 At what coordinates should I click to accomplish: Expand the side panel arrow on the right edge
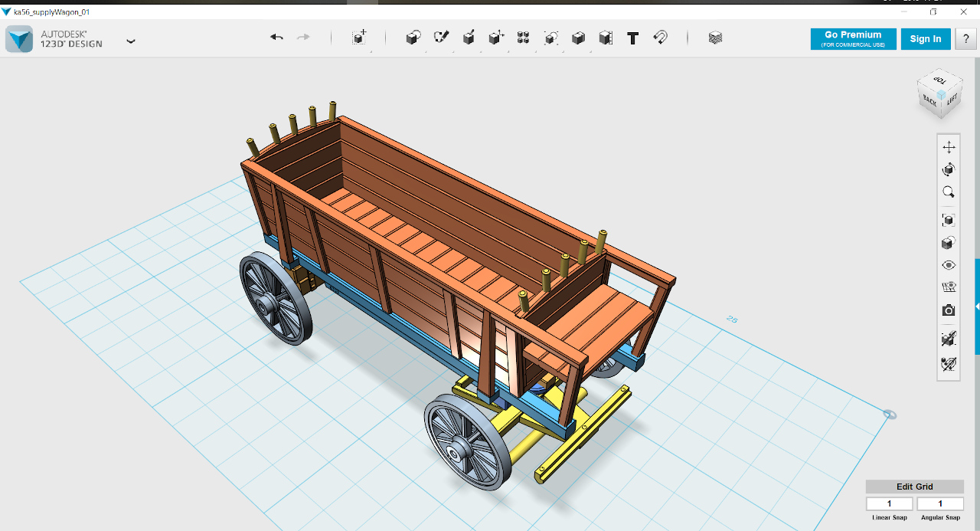(977, 306)
